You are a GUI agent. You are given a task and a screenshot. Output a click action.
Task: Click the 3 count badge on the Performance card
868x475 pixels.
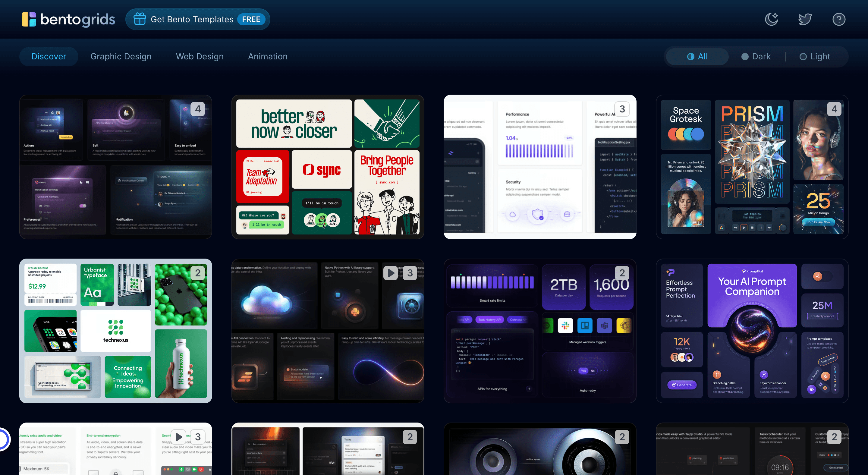622,109
